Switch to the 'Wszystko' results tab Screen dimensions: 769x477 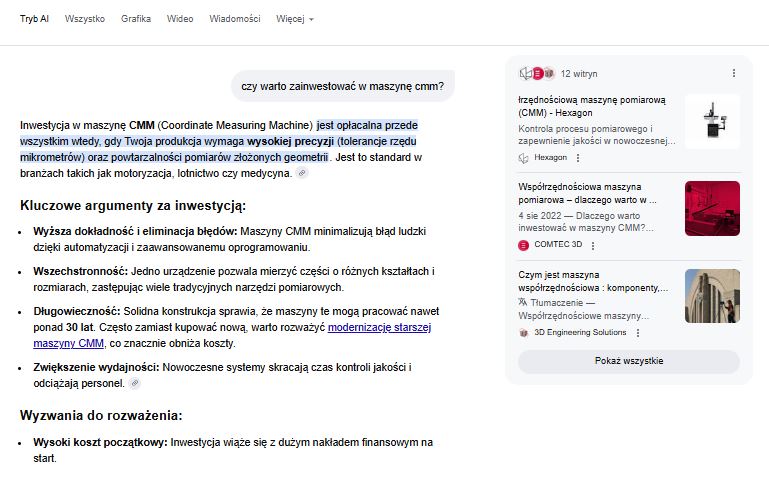point(85,19)
